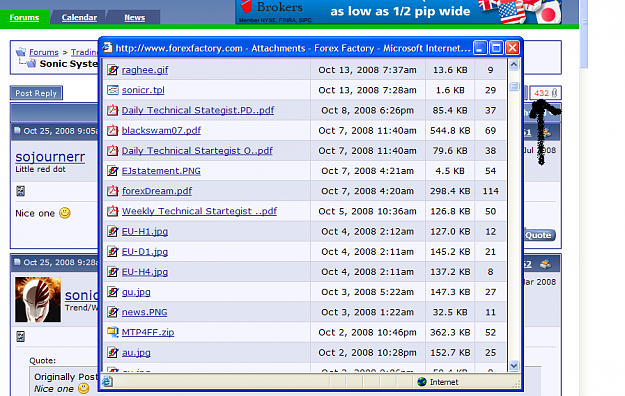Switch to the Forums tab
The image size is (625, 396).
tap(24, 18)
